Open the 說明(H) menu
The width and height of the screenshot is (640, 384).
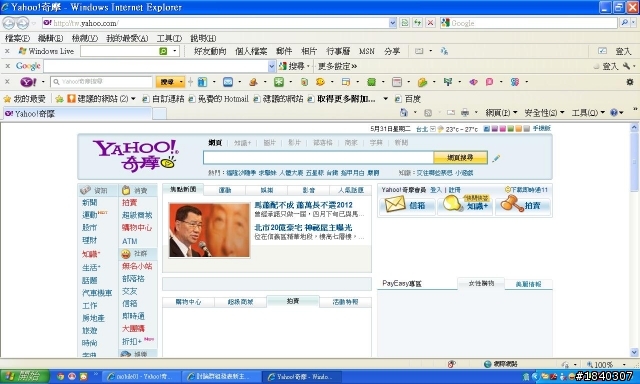203,38
